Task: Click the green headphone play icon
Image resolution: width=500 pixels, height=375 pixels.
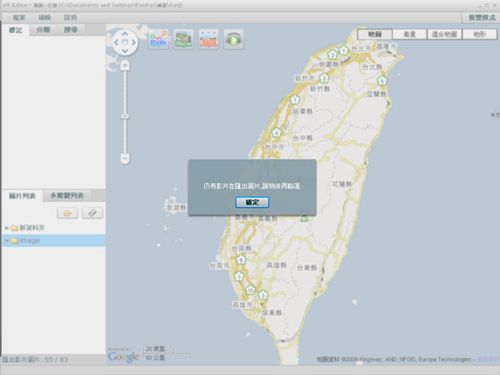Action: point(233,39)
